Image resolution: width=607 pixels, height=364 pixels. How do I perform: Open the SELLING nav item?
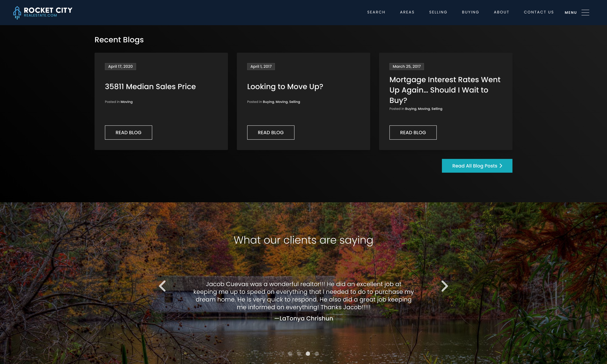click(x=438, y=12)
